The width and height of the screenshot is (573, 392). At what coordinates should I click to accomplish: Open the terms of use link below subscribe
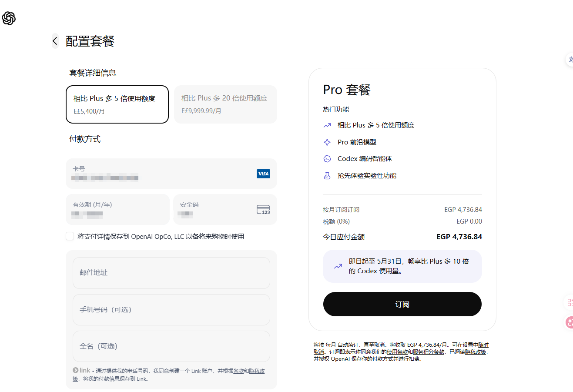pyautogui.click(x=397, y=352)
